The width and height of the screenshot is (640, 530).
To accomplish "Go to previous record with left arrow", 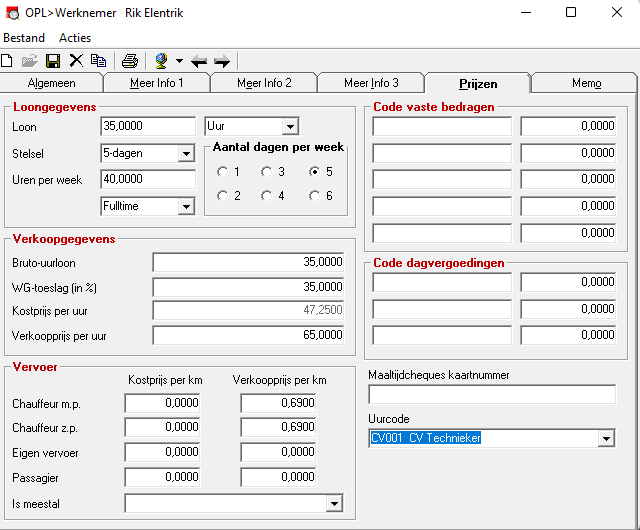I will click(x=199, y=62).
